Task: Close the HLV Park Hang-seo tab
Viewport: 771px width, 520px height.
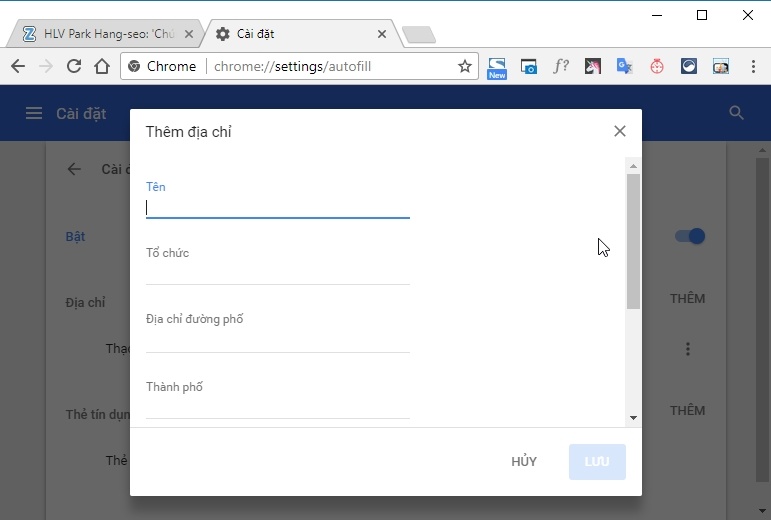Action: (189, 34)
